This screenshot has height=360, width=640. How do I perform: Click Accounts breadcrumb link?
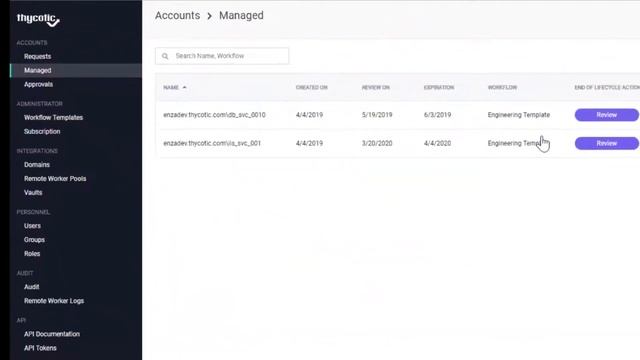click(x=178, y=16)
